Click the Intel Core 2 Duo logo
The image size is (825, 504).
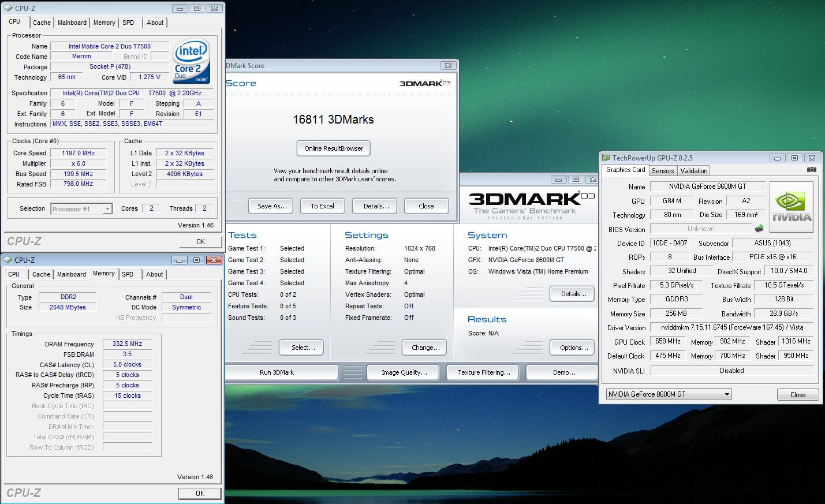[191, 61]
